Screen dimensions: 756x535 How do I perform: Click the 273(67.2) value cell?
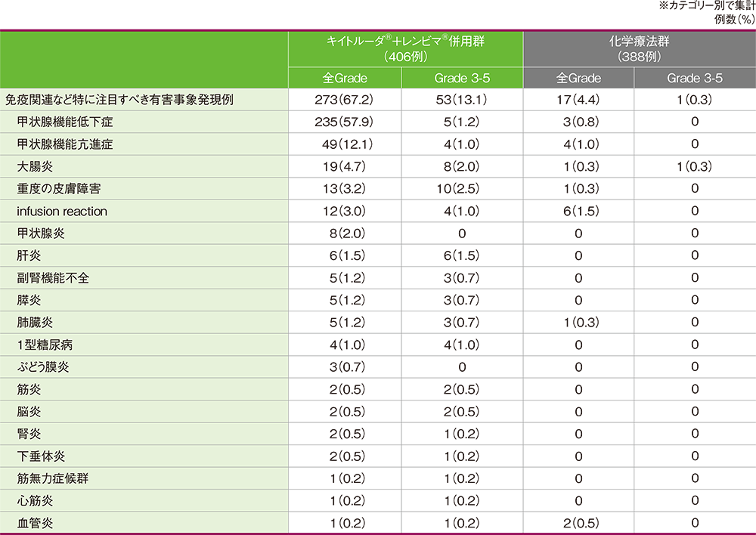[x=345, y=100]
